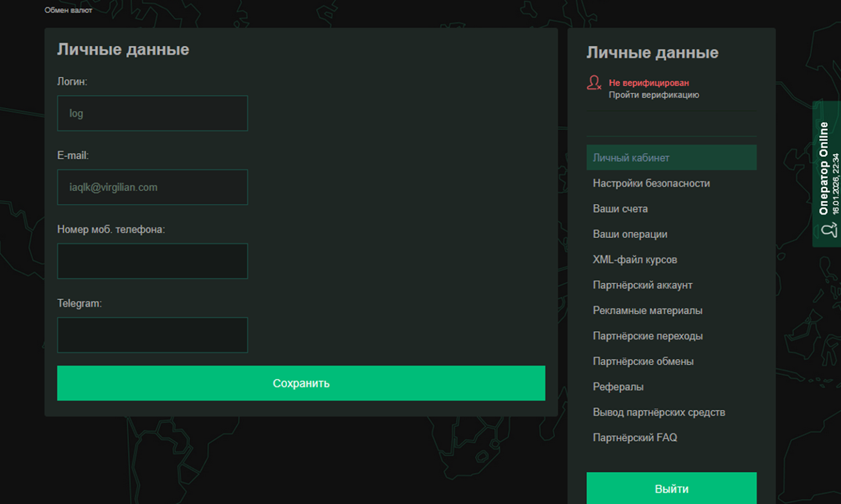Viewport: 841px width, 504px height.
Task: Select the mobile phone number field
Action: point(152,261)
